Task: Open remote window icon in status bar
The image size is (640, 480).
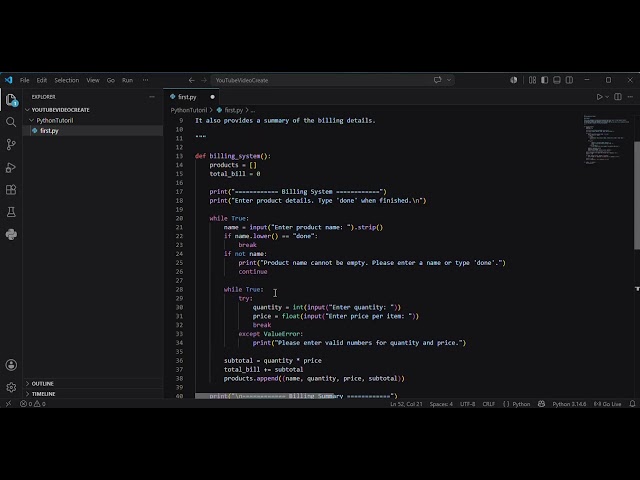Action: coord(8,404)
